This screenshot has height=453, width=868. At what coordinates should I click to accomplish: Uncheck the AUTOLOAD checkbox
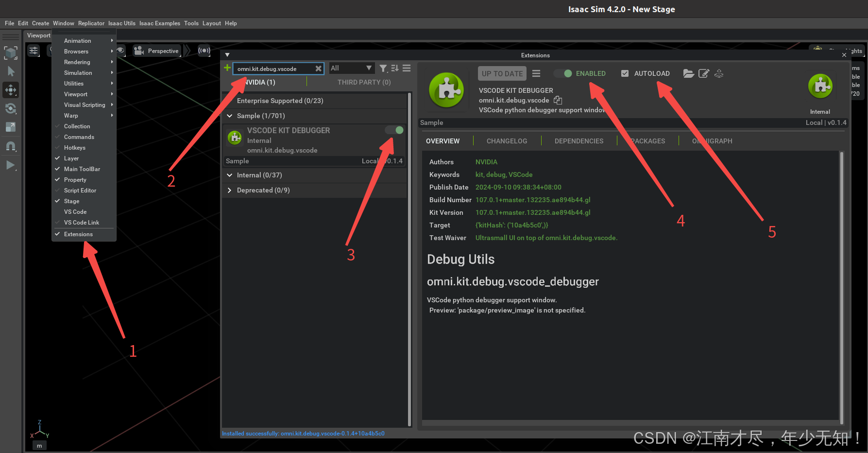[x=625, y=73]
